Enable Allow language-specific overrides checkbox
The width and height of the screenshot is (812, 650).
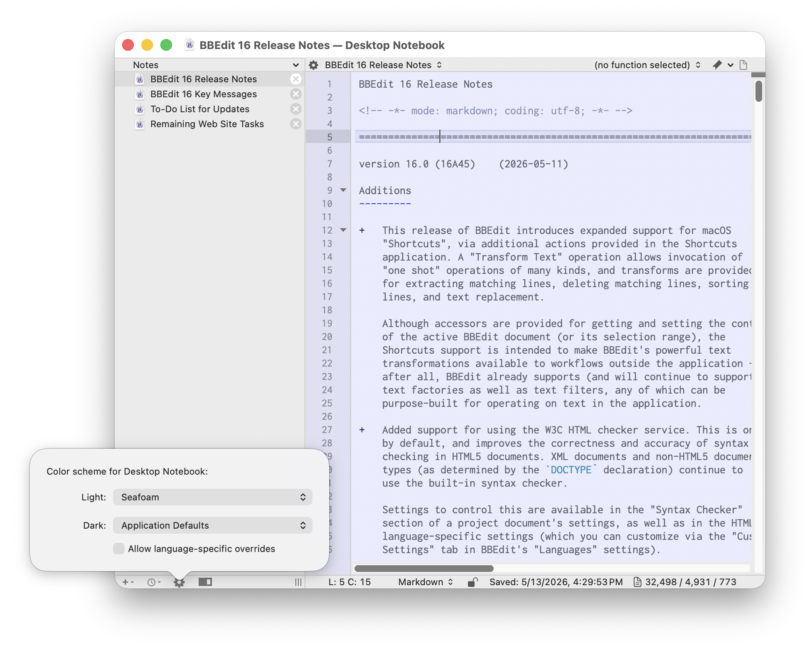tap(119, 549)
